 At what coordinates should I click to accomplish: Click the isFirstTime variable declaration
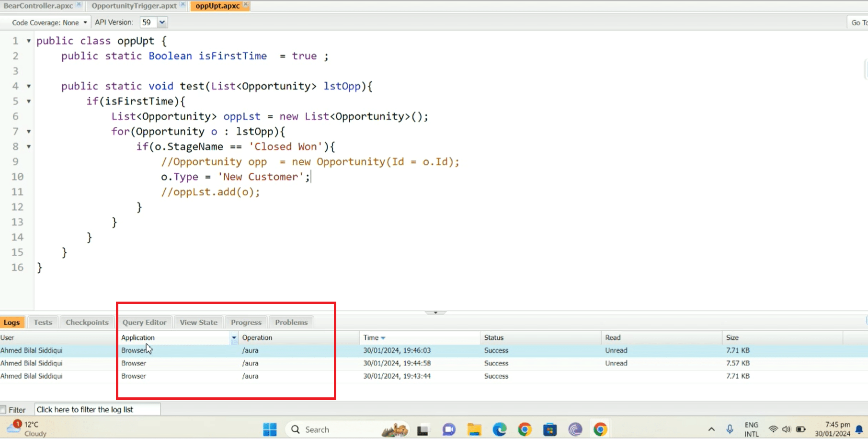(x=233, y=56)
